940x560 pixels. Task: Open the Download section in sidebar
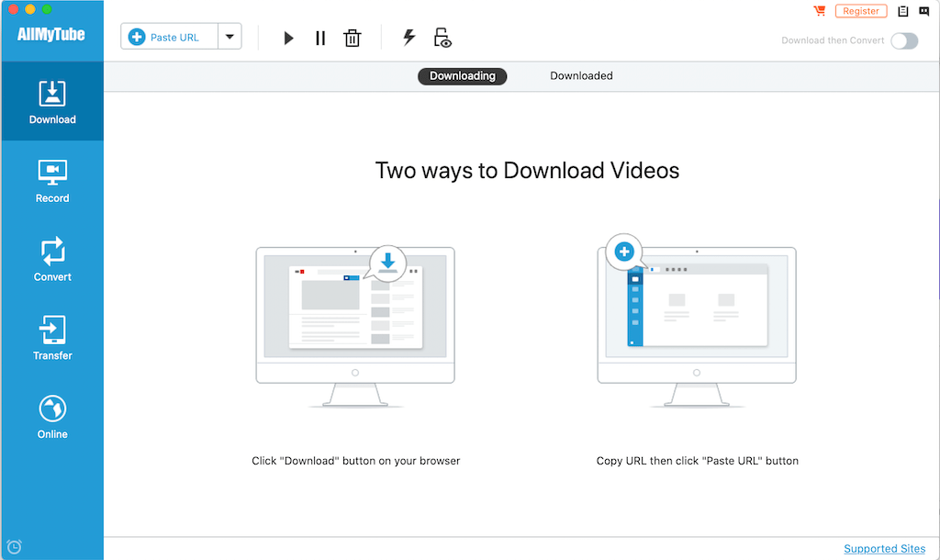click(x=52, y=102)
